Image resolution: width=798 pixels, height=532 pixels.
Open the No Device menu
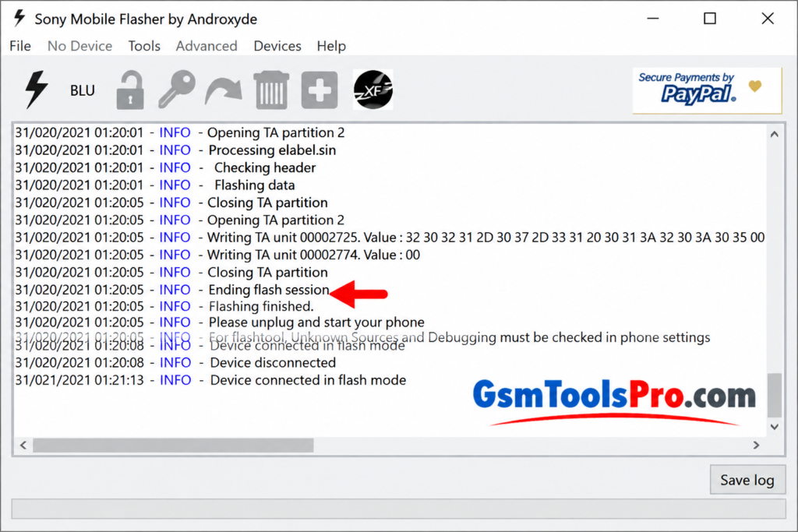tap(80, 46)
